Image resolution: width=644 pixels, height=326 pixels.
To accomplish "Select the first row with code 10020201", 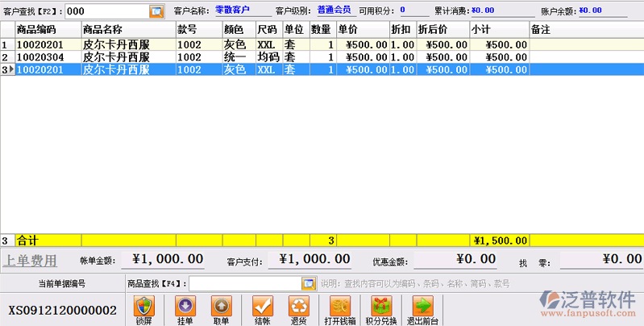I will coord(47,45).
